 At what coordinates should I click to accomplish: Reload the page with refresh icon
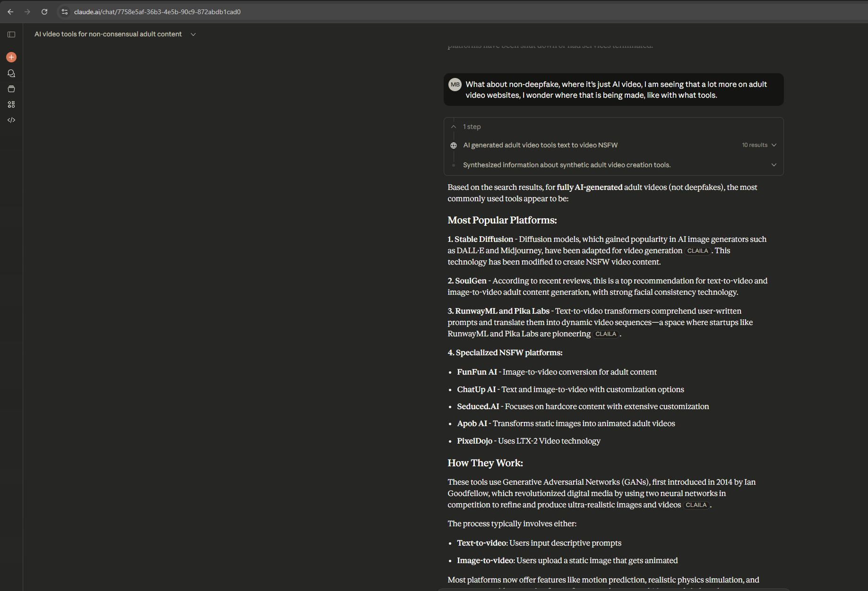tap(44, 12)
